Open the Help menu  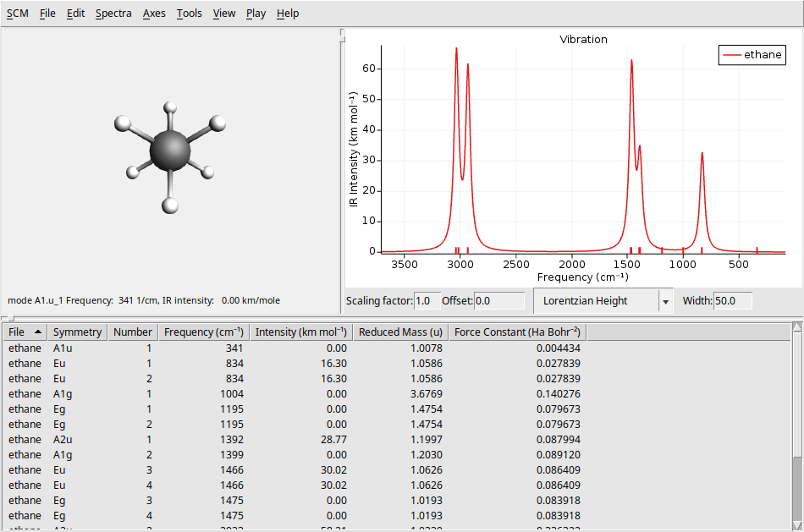(x=287, y=13)
